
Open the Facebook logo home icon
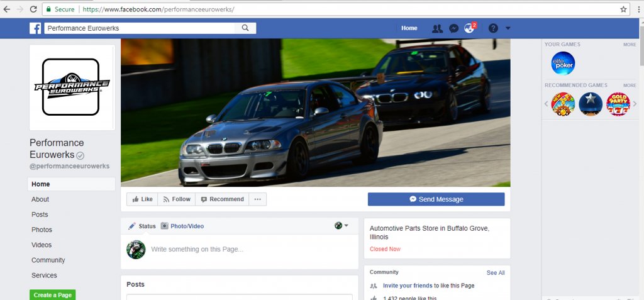pos(35,28)
